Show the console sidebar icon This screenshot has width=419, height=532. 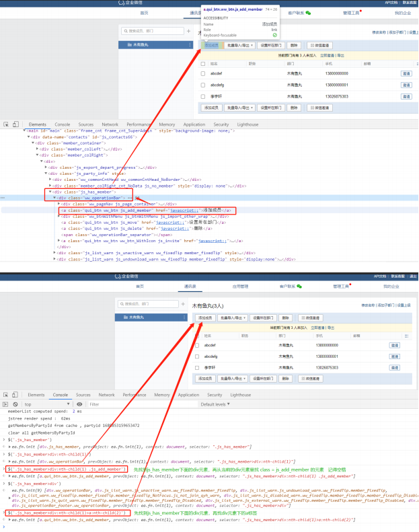point(5,404)
